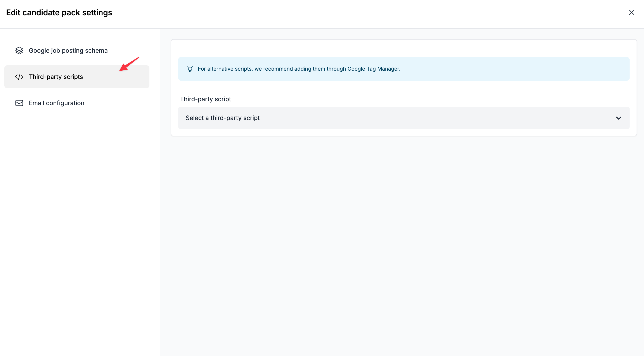Image resolution: width=644 pixels, height=356 pixels.
Task: Click white space above the blue tip banner
Action: (400, 48)
